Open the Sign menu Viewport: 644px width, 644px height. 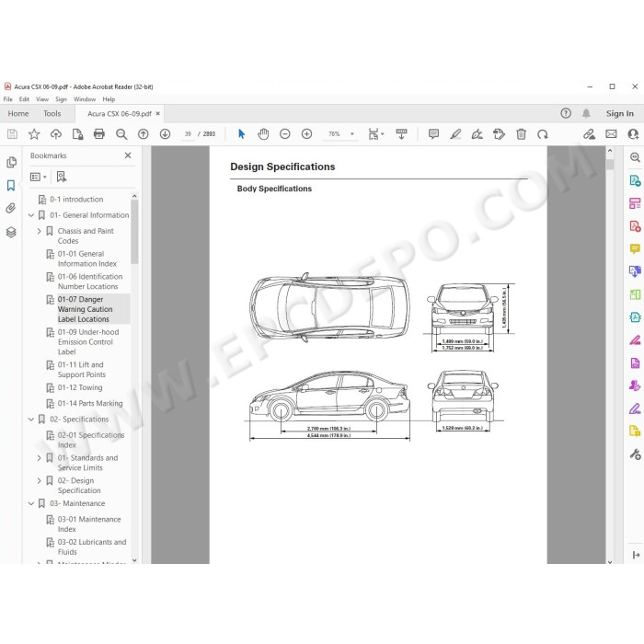pyautogui.click(x=62, y=99)
